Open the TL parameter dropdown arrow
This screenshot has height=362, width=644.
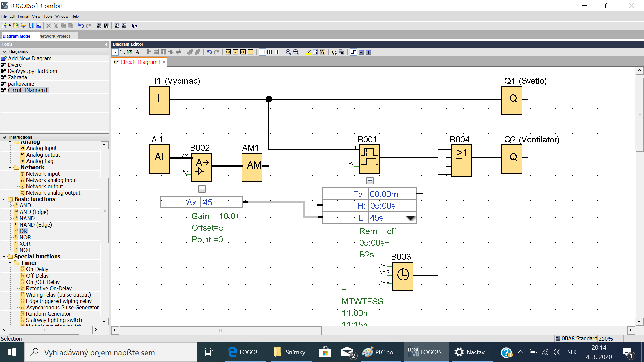point(410,218)
